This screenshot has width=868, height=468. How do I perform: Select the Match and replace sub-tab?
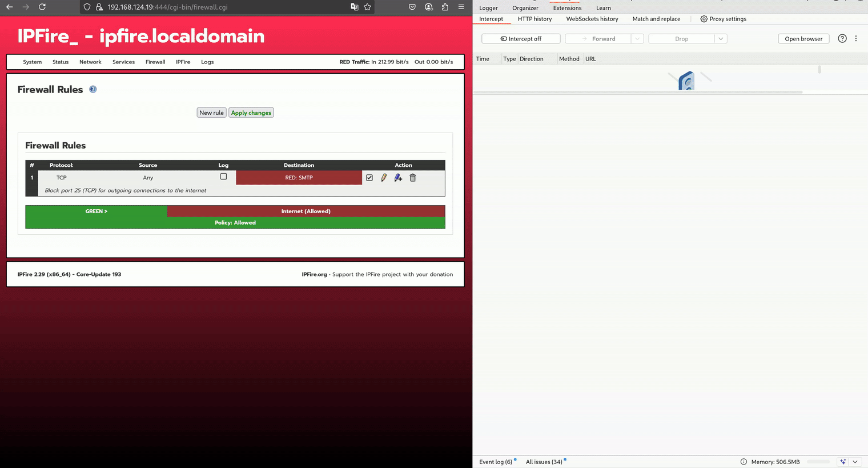pos(656,19)
